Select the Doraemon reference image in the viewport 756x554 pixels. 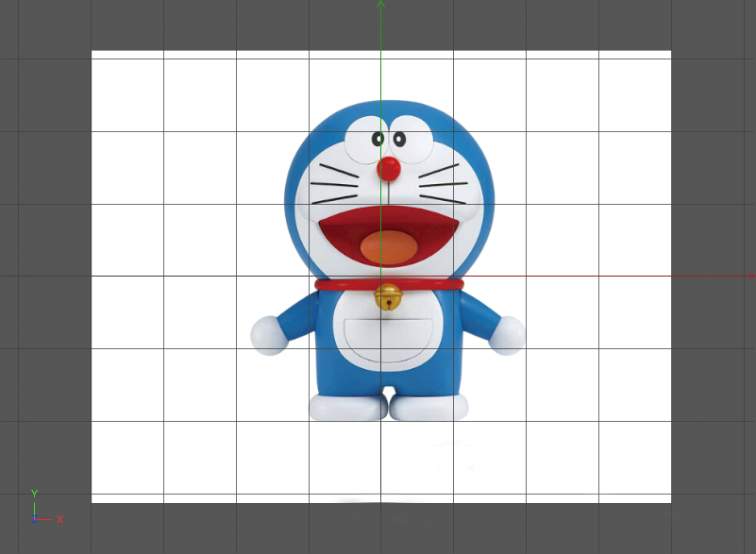(381, 277)
